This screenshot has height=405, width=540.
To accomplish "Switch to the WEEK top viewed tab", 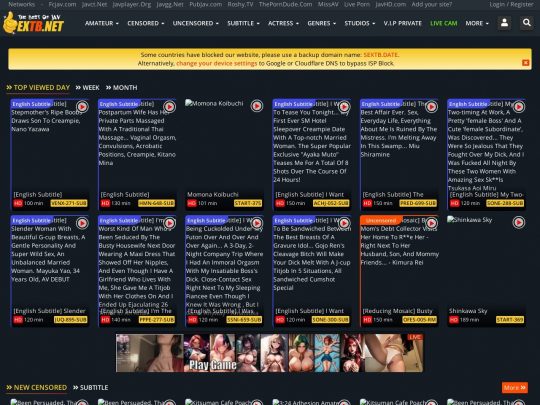I will (87, 88).
